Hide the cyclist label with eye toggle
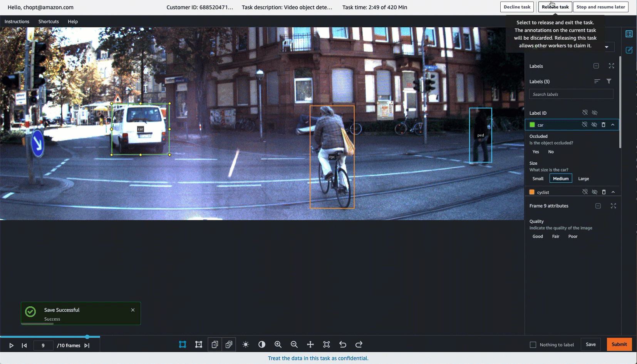 (x=594, y=192)
